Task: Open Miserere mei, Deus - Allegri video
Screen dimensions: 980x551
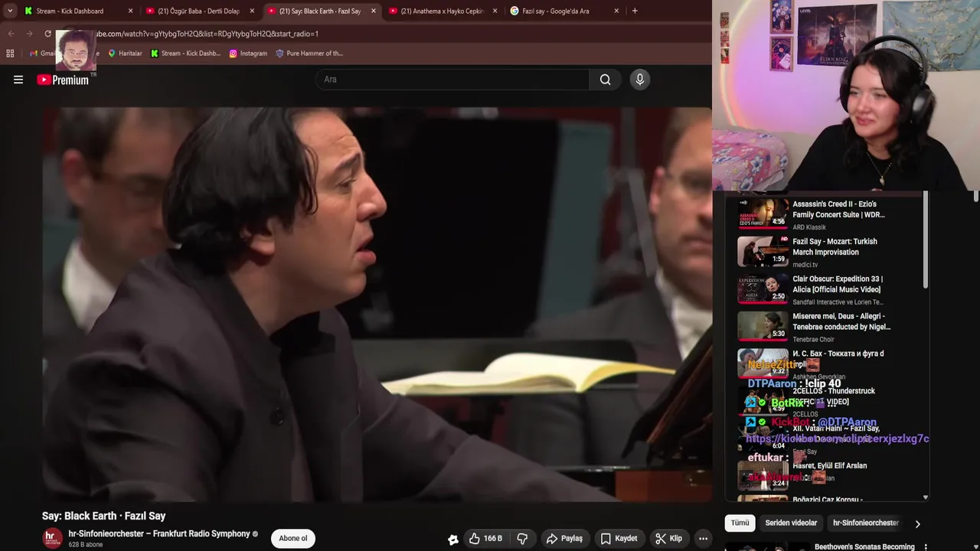Action: tap(841, 321)
